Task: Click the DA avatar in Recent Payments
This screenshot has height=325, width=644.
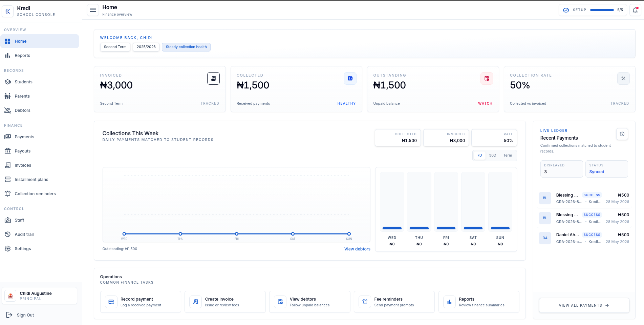Action: click(x=545, y=238)
